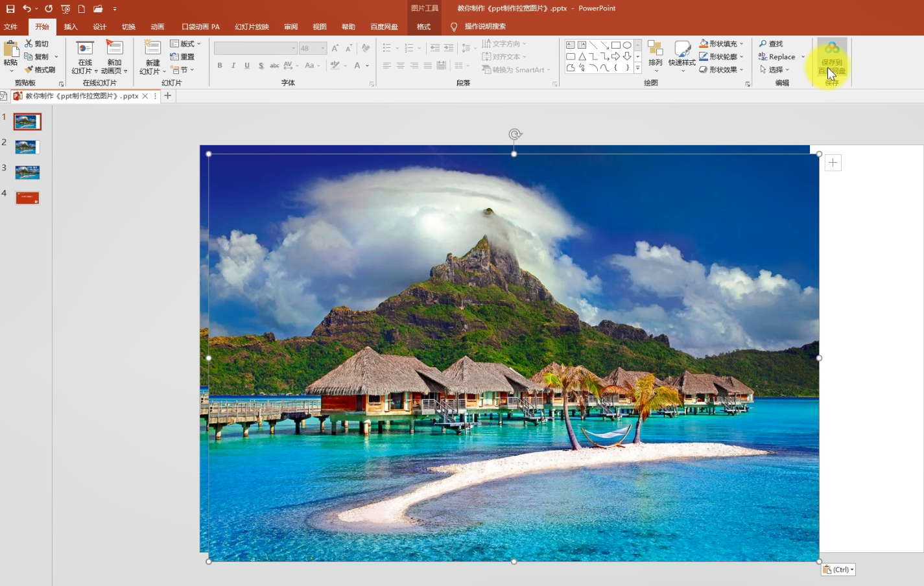Open the font color dropdown arrow
The width and height of the screenshot is (924, 586).
tap(367, 65)
